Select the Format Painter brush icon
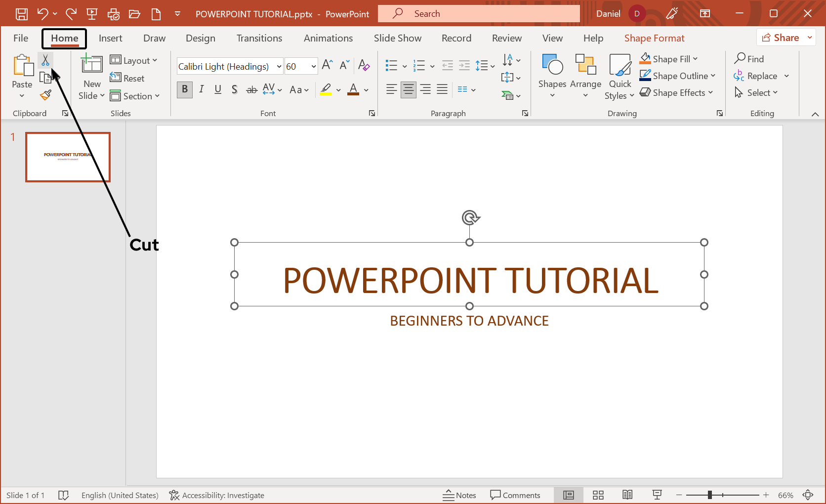826x504 pixels. point(45,95)
